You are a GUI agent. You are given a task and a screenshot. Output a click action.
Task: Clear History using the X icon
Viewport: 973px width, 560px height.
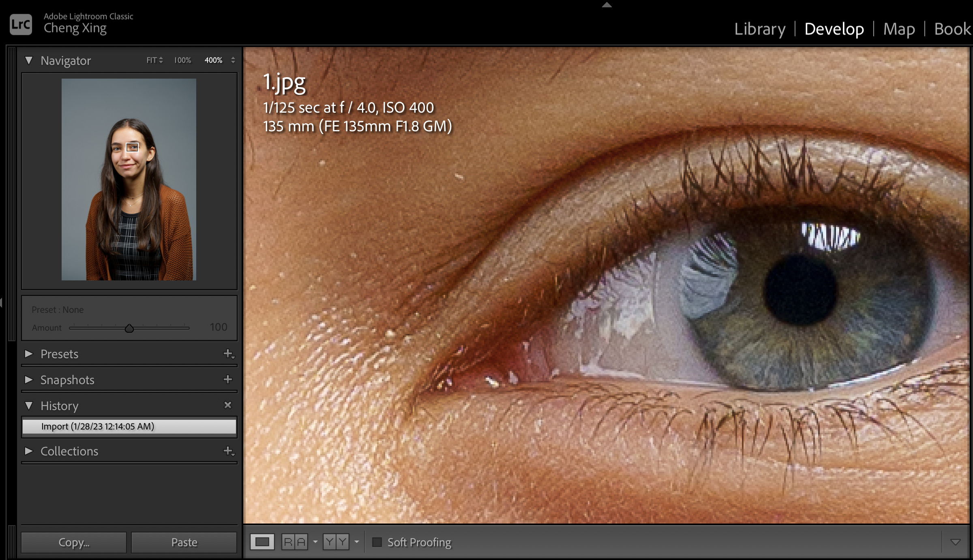(228, 405)
